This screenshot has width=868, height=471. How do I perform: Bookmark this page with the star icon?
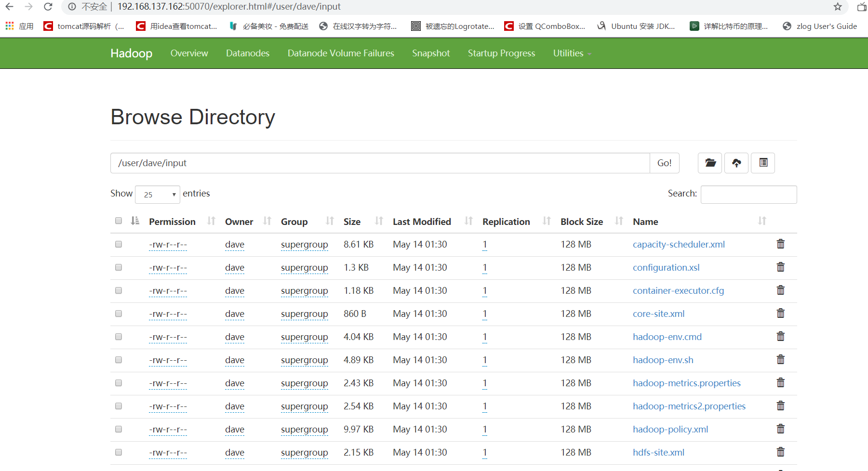coord(838,7)
